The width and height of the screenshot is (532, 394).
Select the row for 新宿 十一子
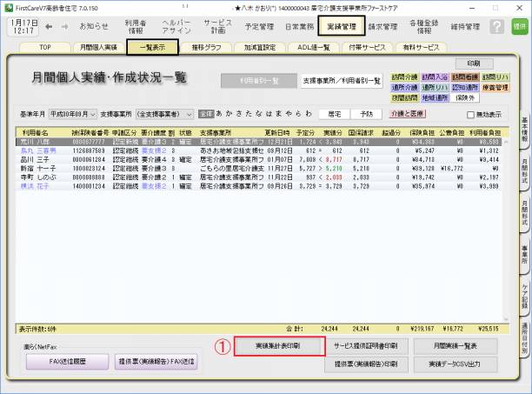(x=35, y=170)
